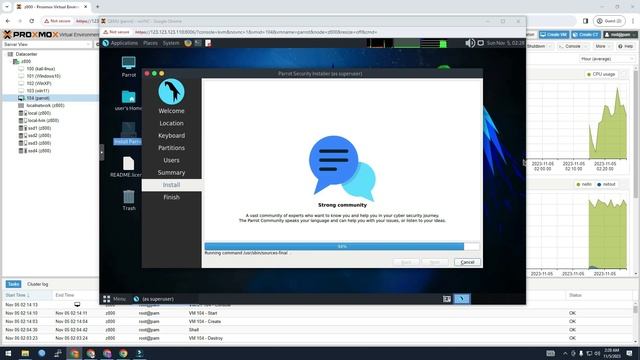Open the More dropdown menu

(x=603, y=47)
